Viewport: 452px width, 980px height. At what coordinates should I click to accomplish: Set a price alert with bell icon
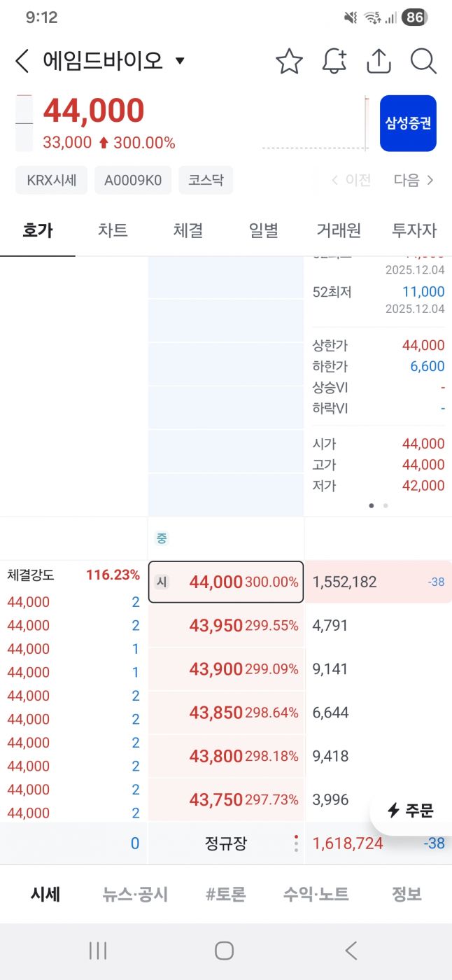[x=334, y=62]
